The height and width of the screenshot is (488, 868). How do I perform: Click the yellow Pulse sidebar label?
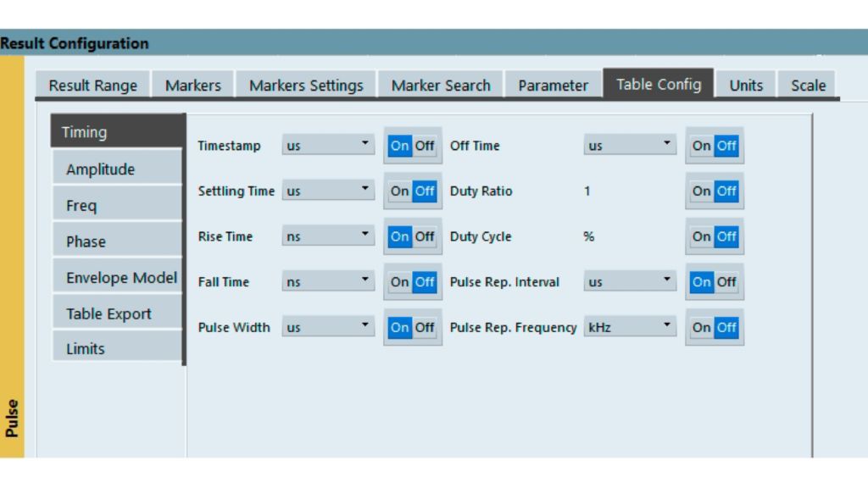(13, 411)
